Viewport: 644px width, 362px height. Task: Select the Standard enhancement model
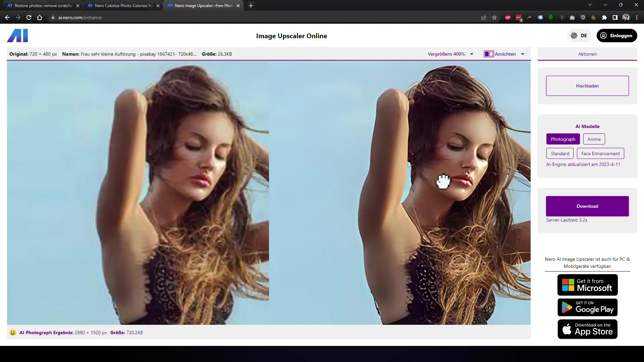pyautogui.click(x=560, y=154)
